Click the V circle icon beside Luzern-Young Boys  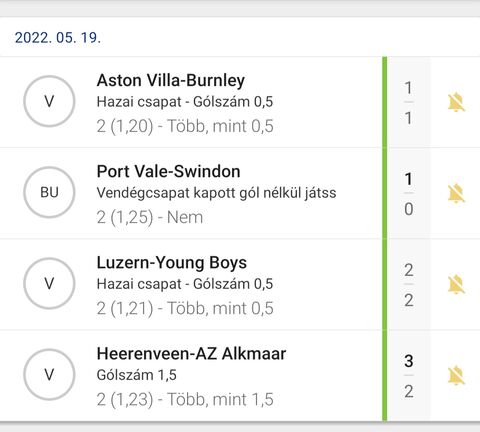point(49,283)
